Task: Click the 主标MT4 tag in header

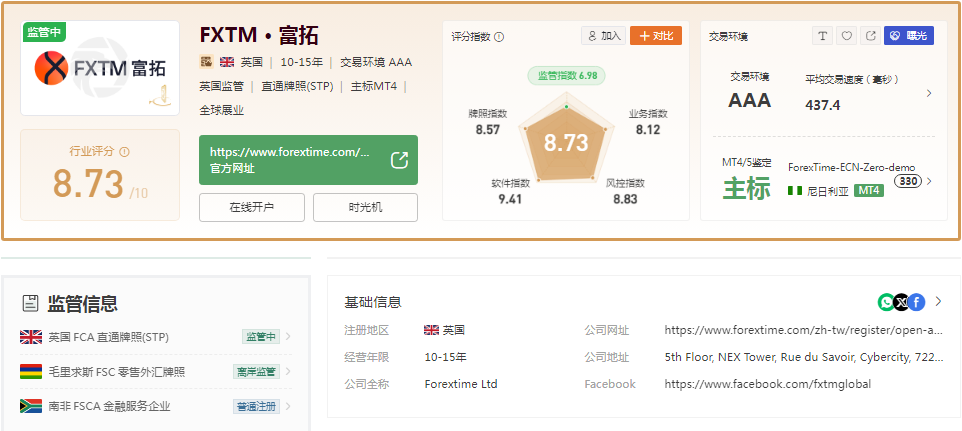Action: tap(374, 86)
